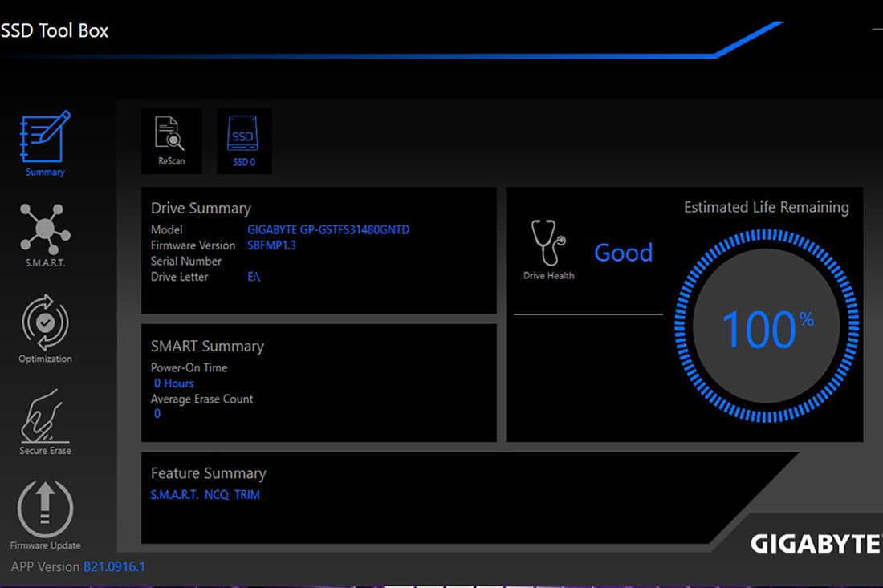Click TRIM in Feature Summary
The image size is (883, 588).
(247, 495)
